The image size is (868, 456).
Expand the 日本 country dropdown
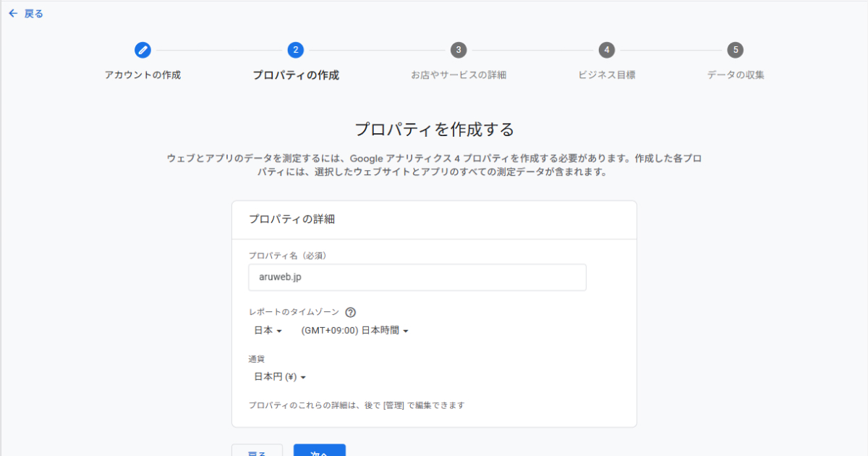pyautogui.click(x=268, y=331)
